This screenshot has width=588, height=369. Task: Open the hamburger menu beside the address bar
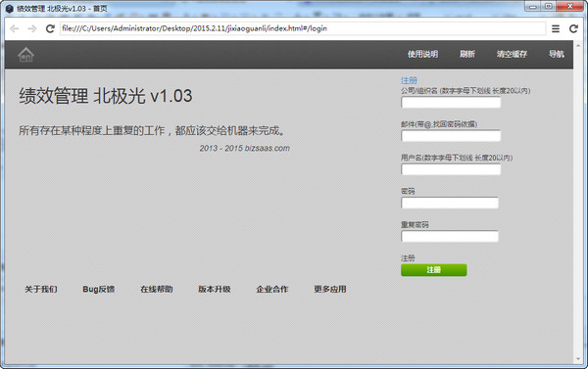(x=556, y=28)
